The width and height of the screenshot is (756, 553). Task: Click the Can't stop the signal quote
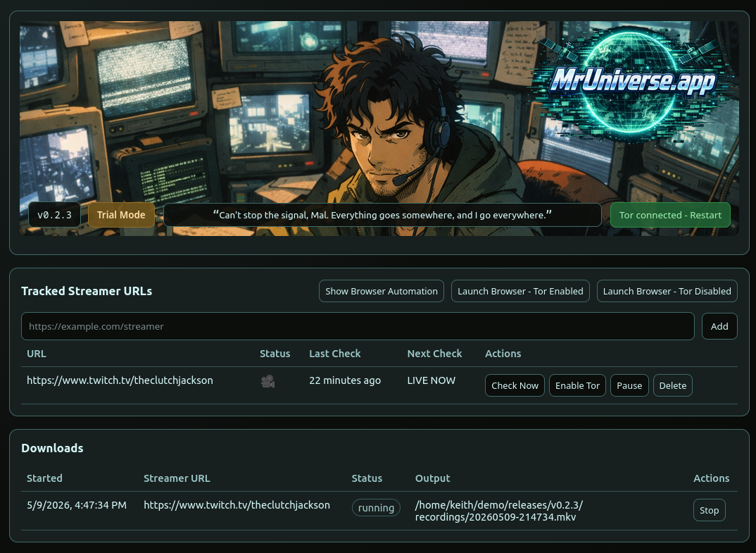point(382,215)
